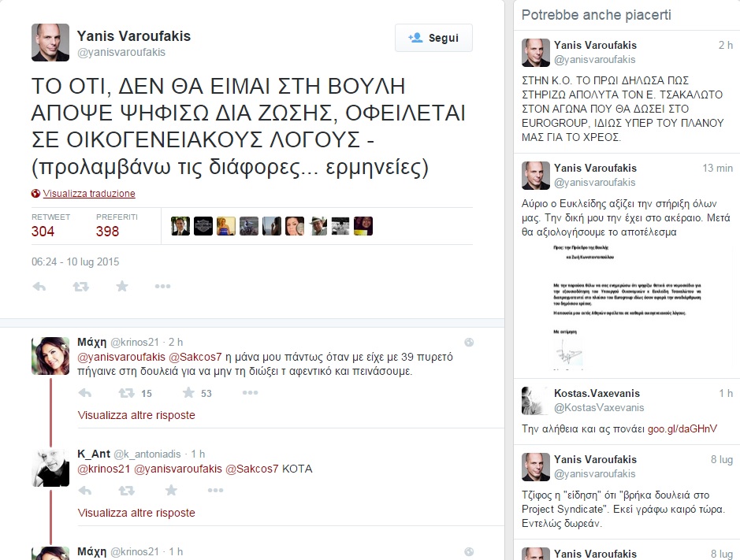Expand Visualizza altre risposte under Μάχη

click(x=136, y=415)
